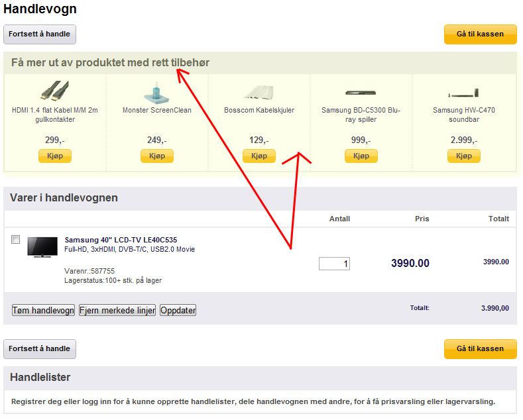The height and width of the screenshot is (420, 523).
Task: Click the Totalt column header
Action: coord(498,219)
